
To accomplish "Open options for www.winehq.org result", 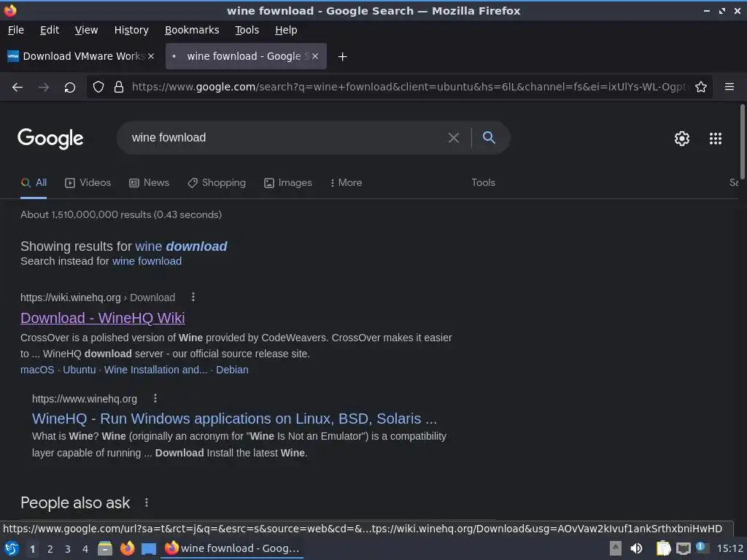I will click(155, 398).
